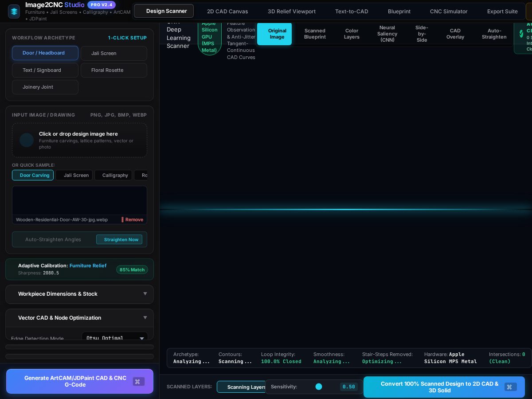532x399 pixels.
Task: Show the CAD Overlay view
Action: [455, 34]
